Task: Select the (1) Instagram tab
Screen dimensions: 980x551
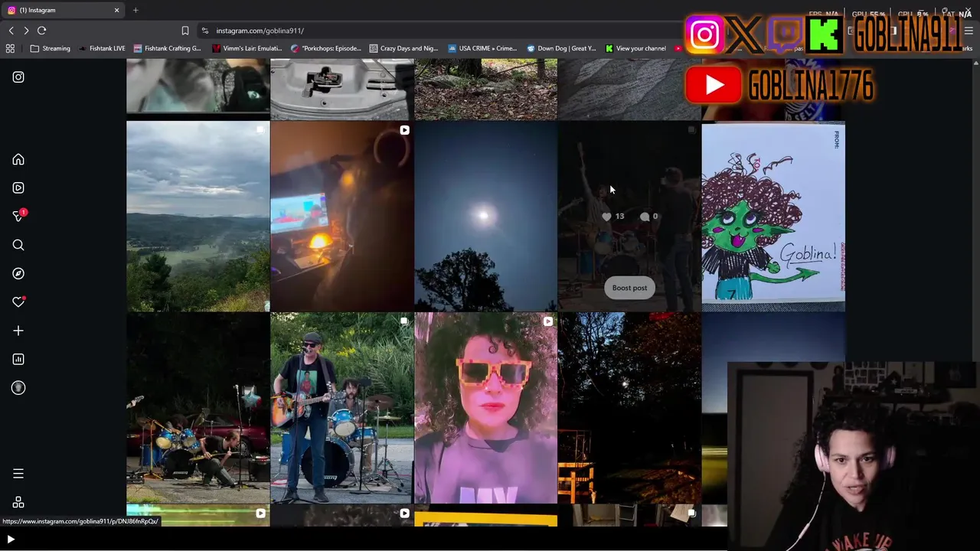Action: (x=63, y=10)
